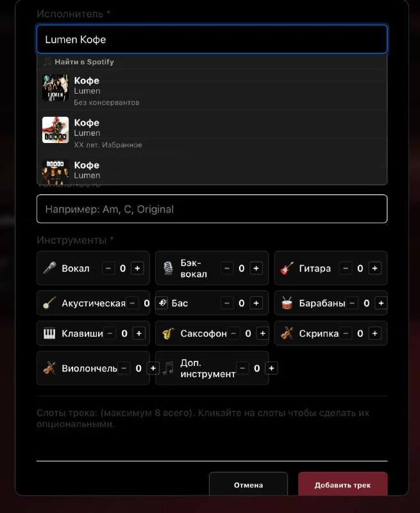Click the red electric guitar icon
This screenshot has width=420, height=513.
(x=287, y=268)
